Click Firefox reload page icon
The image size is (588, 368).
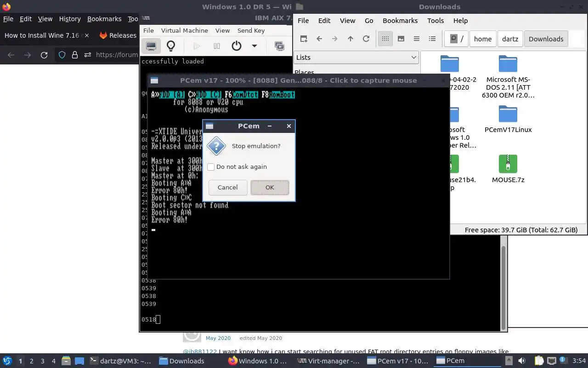point(44,55)
